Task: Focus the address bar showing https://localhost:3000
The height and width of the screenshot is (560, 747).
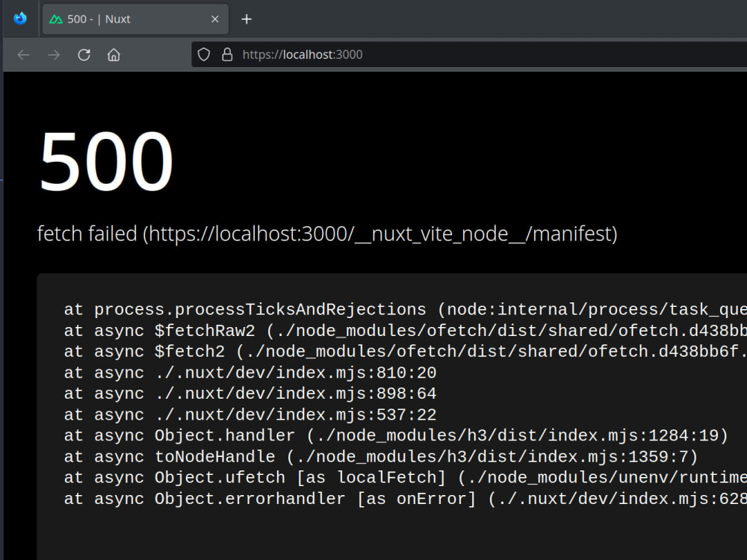Action: point(469,55)
